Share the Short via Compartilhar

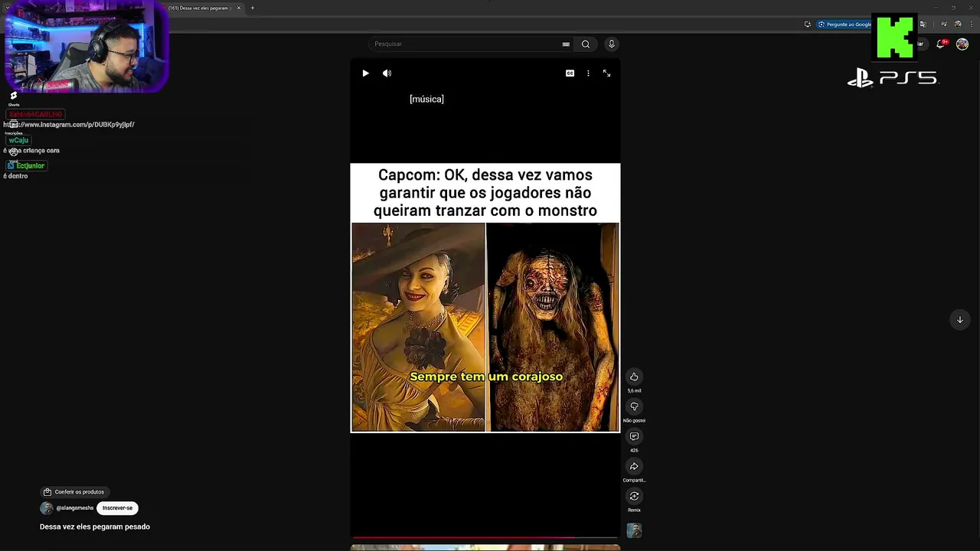634,466
